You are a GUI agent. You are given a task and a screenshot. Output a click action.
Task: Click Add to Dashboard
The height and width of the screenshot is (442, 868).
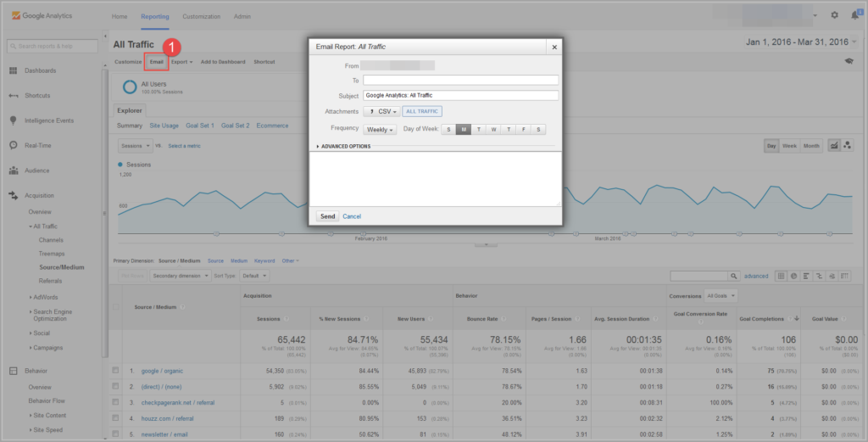pyautogui.click(x=223, y=62)
